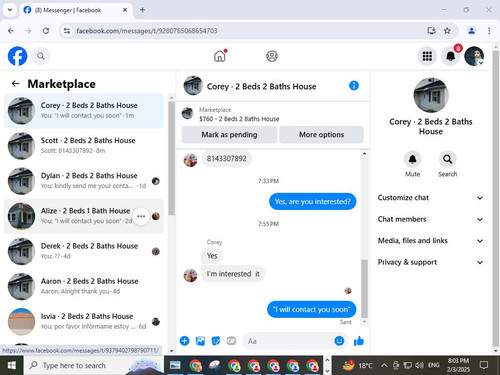Open Chrome profile icon
This screenshot has height=375, width=500.
point(472,31)
